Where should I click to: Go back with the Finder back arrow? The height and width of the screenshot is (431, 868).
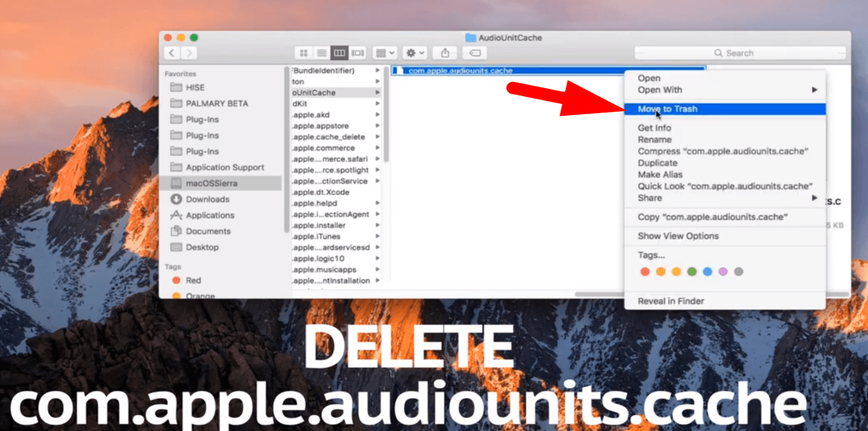coord(172,53)
